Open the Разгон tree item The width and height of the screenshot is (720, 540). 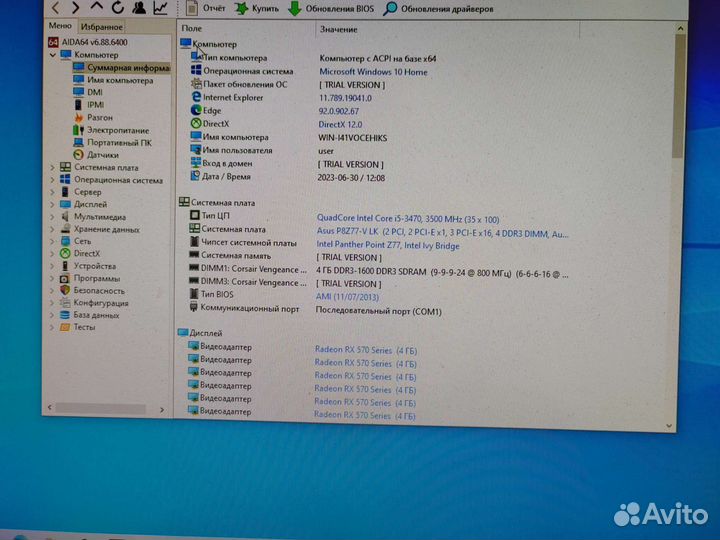[100, 117]
